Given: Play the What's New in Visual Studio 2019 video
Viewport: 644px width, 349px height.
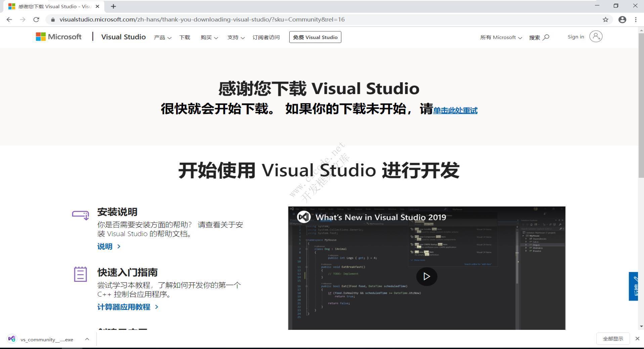Looking at the screenshot, I should [x=426, y=276].
